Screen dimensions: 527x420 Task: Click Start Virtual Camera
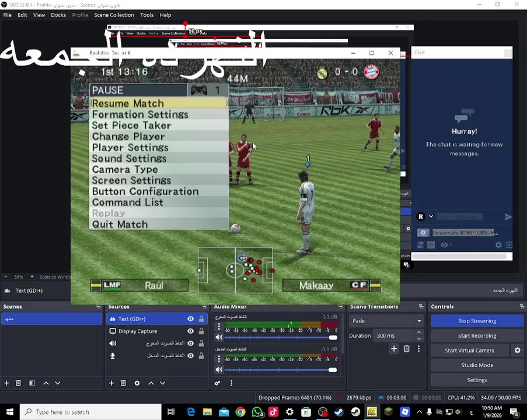coord(470,351)
